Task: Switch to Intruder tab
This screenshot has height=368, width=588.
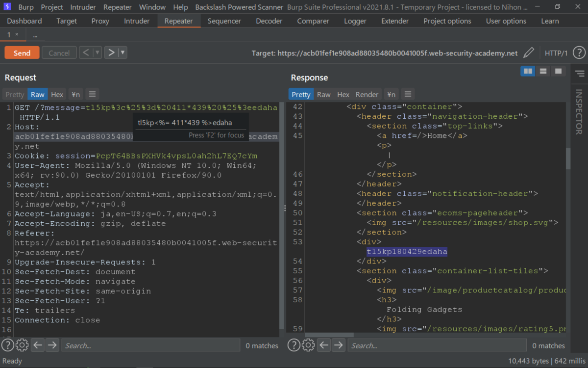Action: pos(137,21)
